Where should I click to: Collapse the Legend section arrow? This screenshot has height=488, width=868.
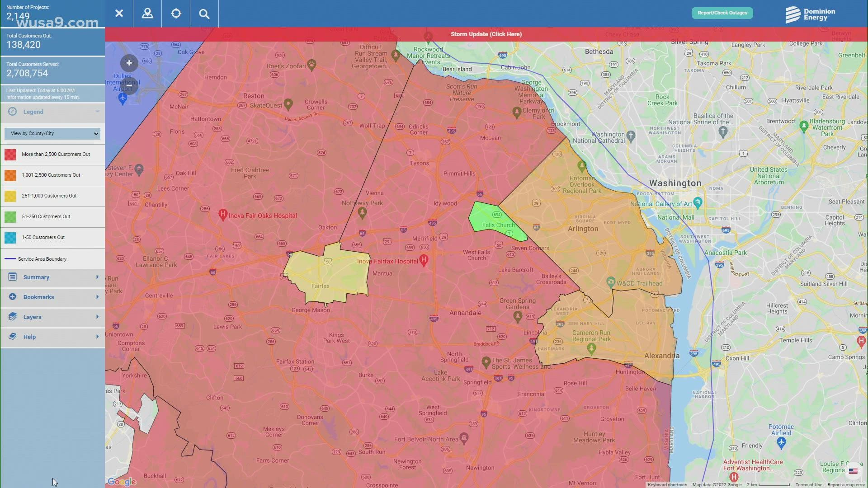pos(97,112)
